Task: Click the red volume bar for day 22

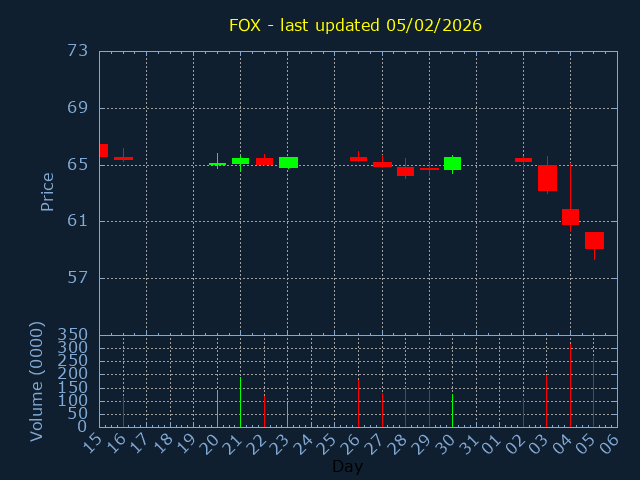Action: 264,411
